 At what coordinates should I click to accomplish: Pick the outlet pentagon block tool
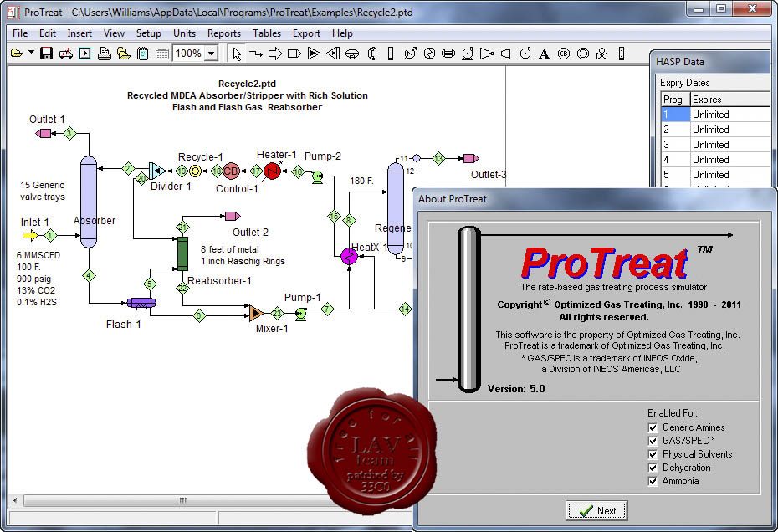click(x=294, y=53)
